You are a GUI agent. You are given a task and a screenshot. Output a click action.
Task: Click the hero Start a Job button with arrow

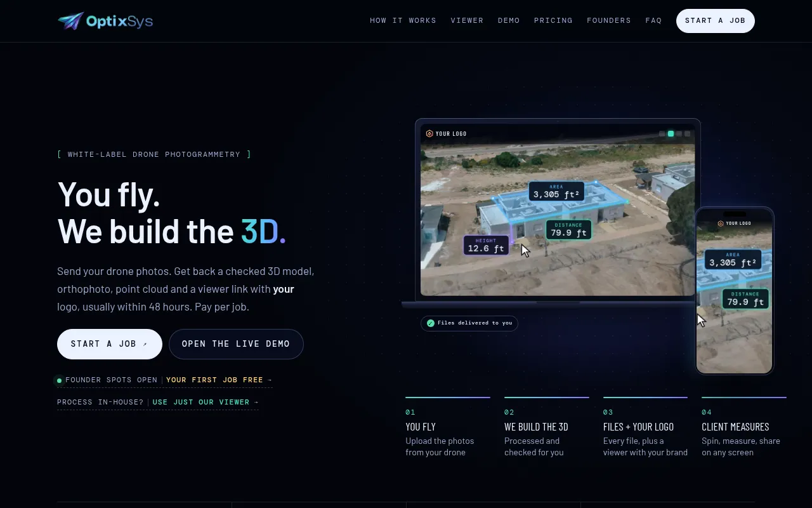(x=110, y=344)
